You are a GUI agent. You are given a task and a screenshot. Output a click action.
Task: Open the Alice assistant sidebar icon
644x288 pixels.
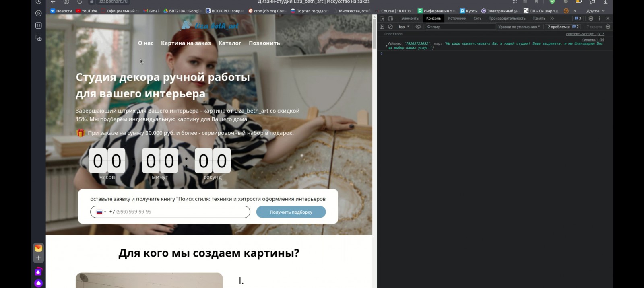[38, 283]
